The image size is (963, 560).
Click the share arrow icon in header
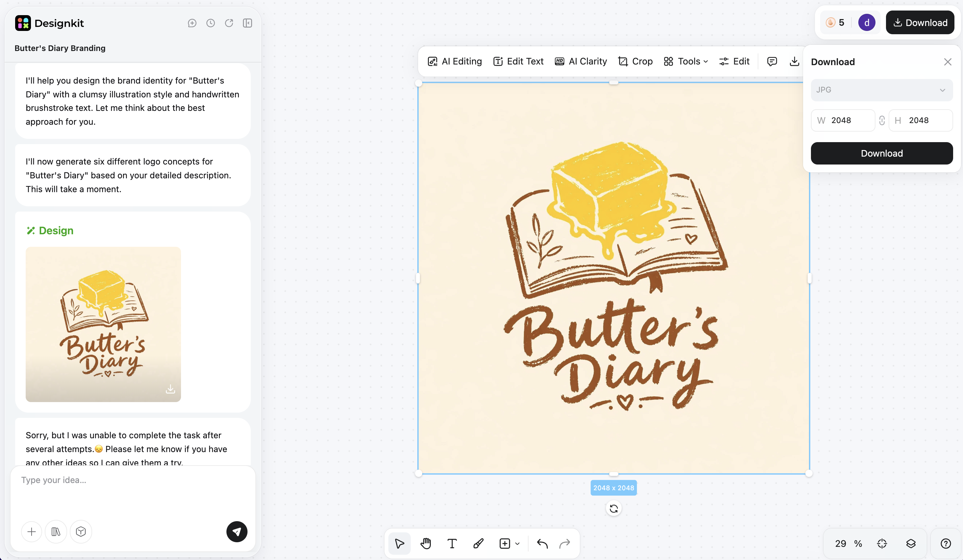229,23
